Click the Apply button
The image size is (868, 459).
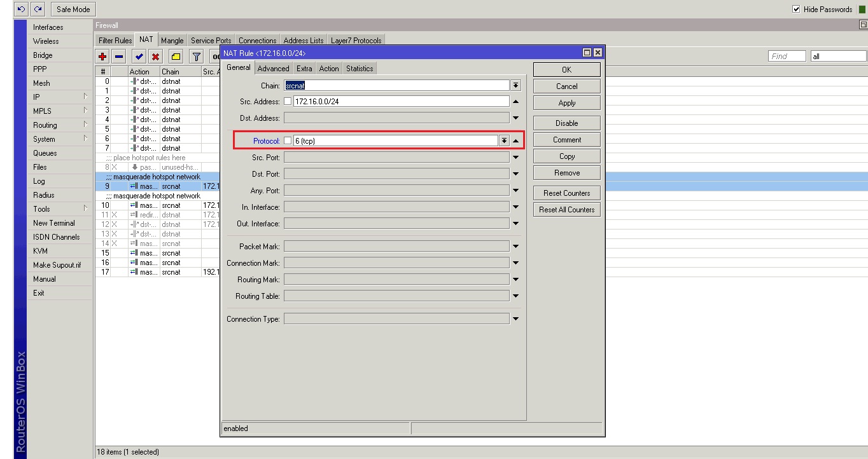(566, 103)
